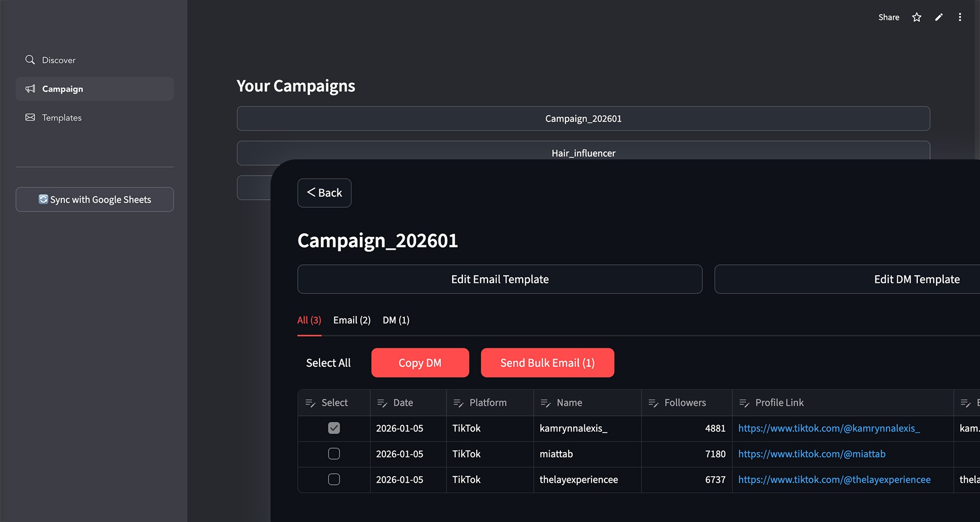
Task: Go back using the Back button
Action: click(x=325, y=193)
